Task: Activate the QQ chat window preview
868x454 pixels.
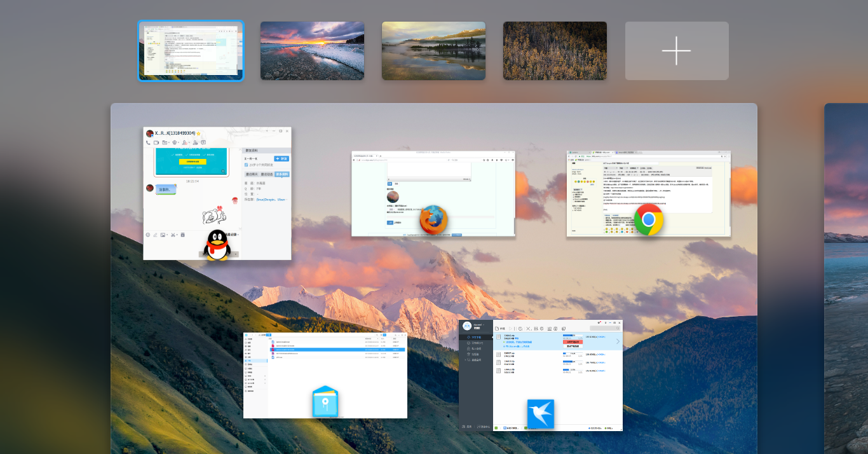Action: (x=217, y=193)
